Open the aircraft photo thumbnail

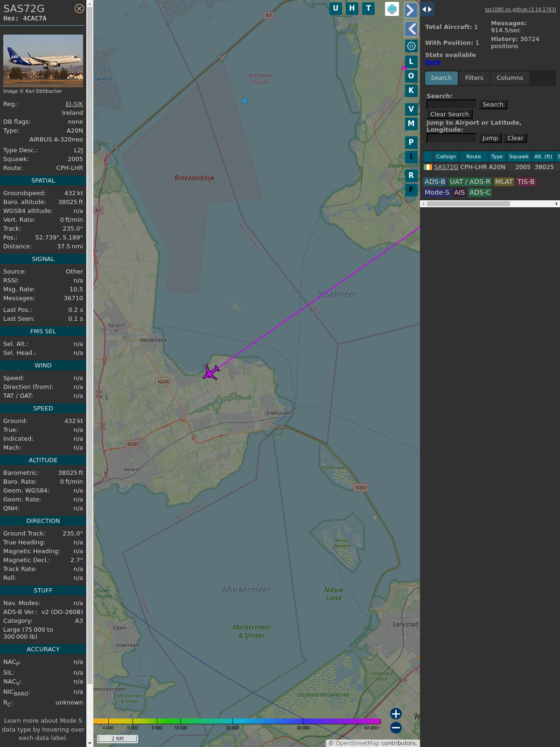(x=43, y=61)
